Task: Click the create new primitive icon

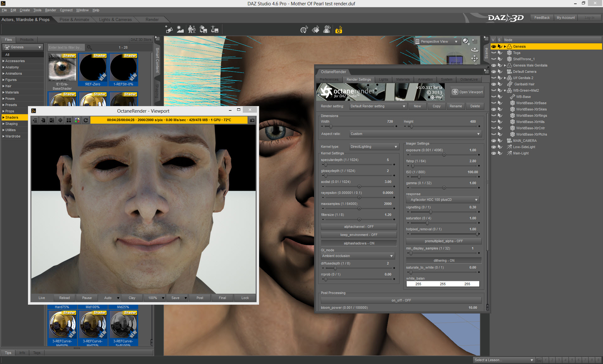Action: tap(169, 30)
